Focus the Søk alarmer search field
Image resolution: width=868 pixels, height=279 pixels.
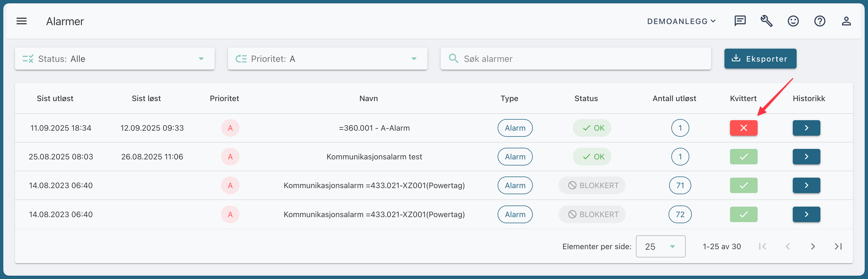(576, 59)
